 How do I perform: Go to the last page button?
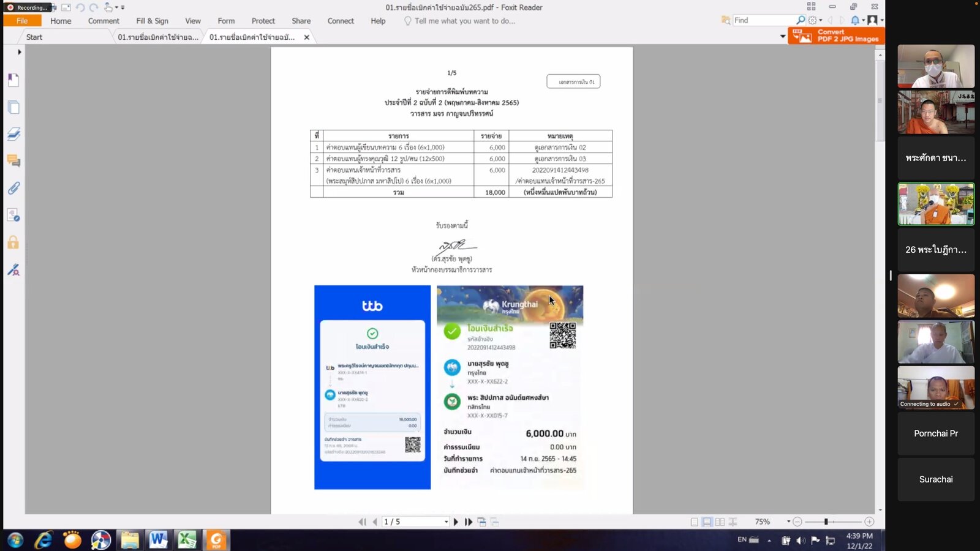coord(469,522)
